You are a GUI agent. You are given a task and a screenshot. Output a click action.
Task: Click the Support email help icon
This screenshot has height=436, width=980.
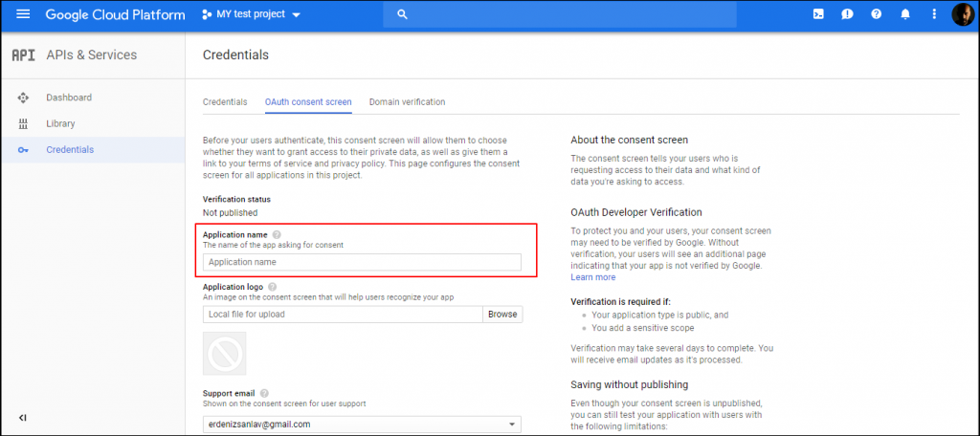click(264, 394)
